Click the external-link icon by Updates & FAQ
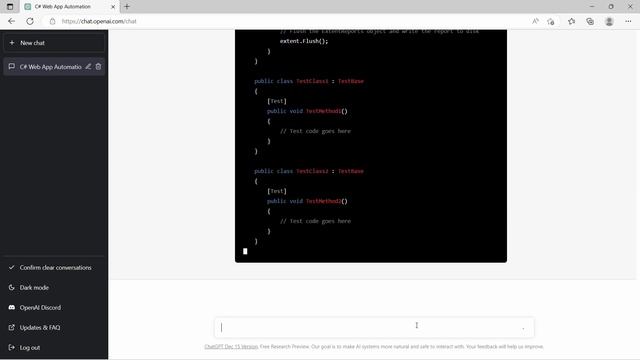The height and width of the screenshot is (360, 640). tap(11, 327)
